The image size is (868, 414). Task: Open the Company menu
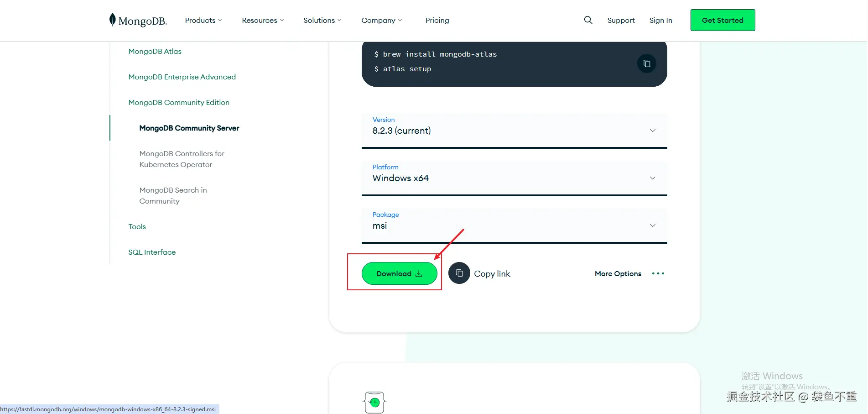[382, 20]
